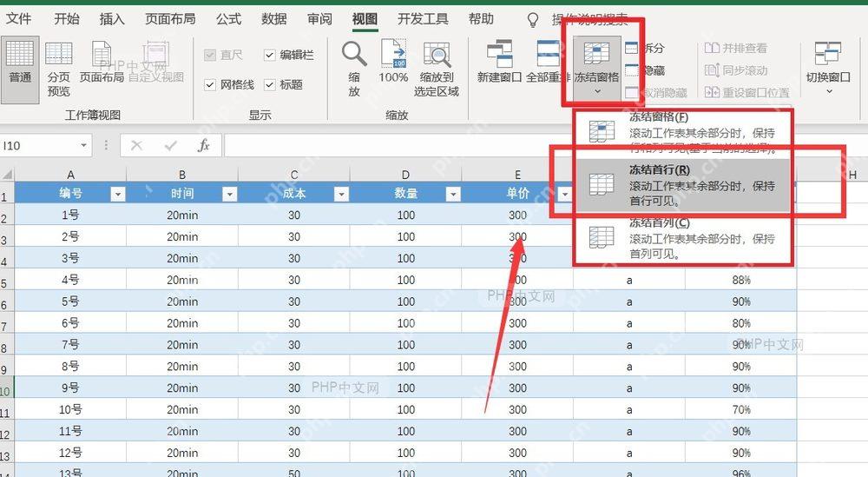This screenshot has width=868, height=477.
Task: Select the 20min cell in 5号 row
Action: pos(182,301)
